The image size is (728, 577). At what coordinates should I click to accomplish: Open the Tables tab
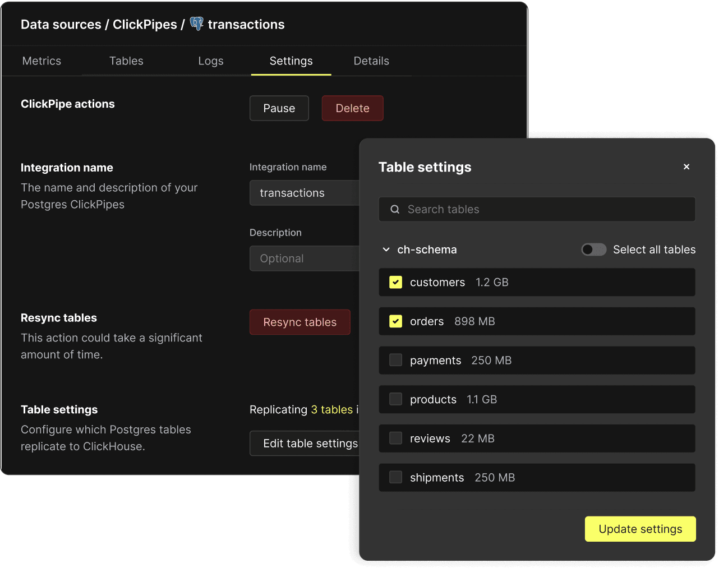126,61
